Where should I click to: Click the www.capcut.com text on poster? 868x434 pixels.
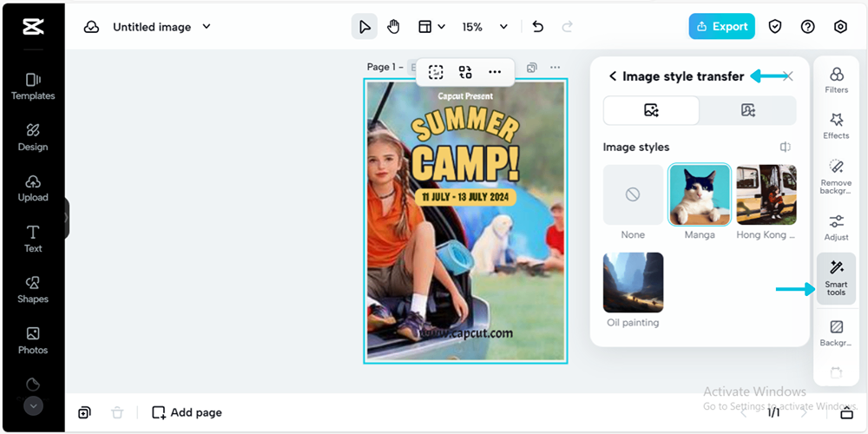coord(466,333)
